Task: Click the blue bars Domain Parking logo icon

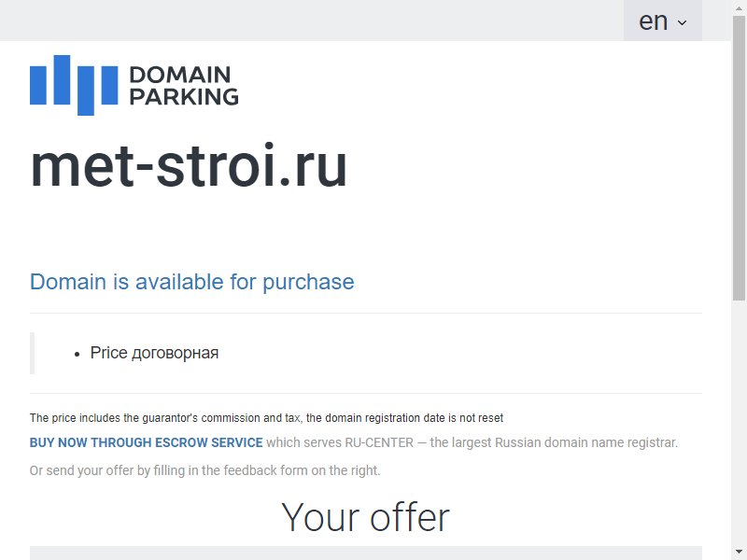Action: (x=74, y=85)
